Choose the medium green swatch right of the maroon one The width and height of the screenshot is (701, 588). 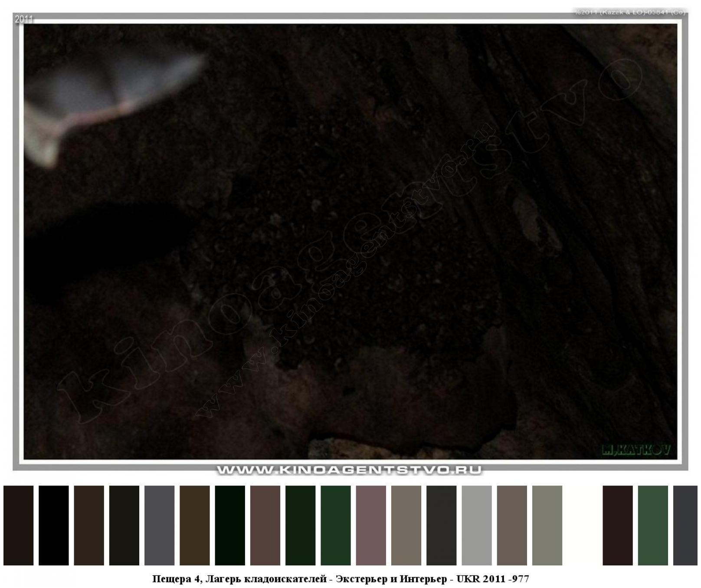[653, 526]
